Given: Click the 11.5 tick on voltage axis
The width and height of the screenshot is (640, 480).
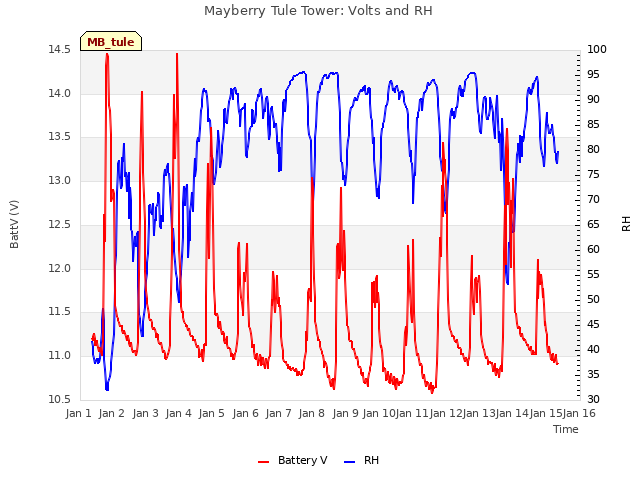Looking at the screenshot, I should [x=59, y=311].
